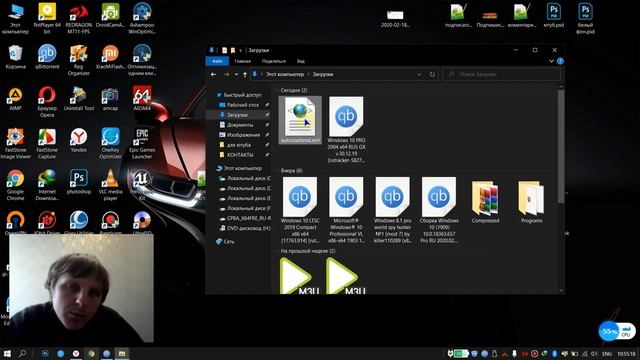
Task: Select Быстрый доступ in the navigation pane
Action: 239,95
